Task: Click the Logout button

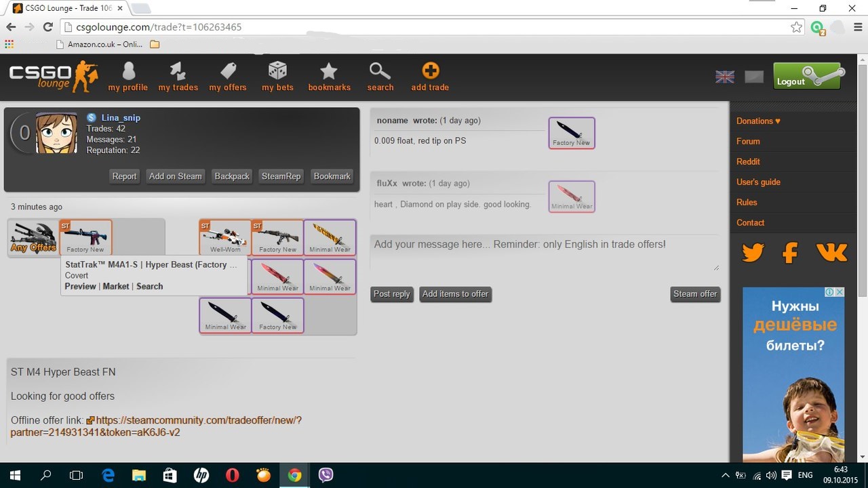Action: (807, 77)
